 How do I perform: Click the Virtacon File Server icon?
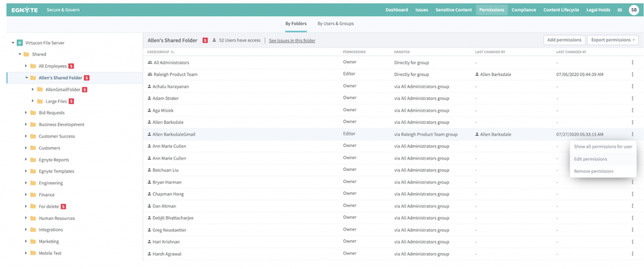(20, 43)
